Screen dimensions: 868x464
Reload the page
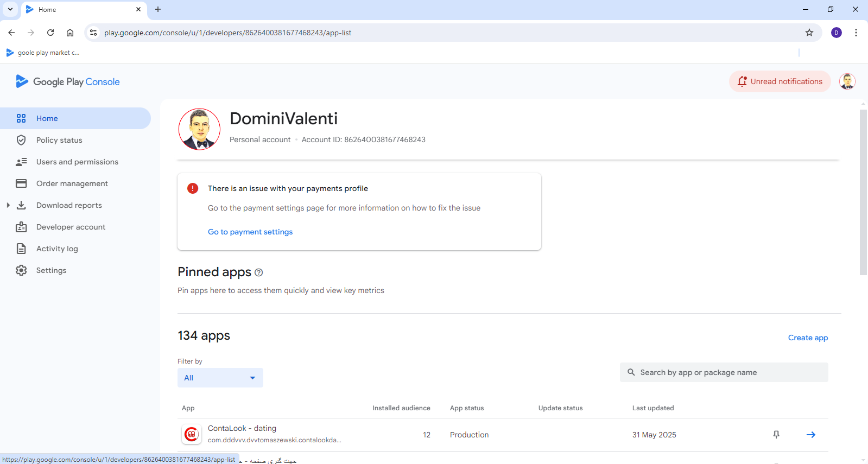50,33
